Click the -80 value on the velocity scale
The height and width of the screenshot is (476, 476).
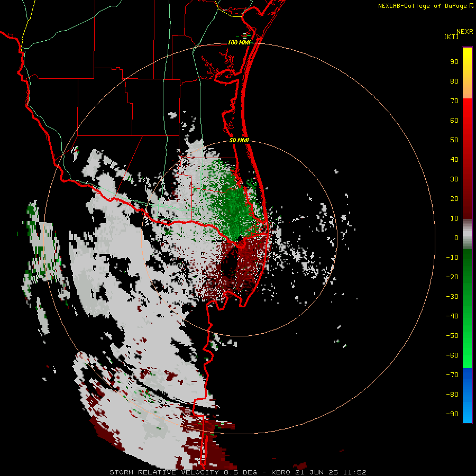coord(452,395)
